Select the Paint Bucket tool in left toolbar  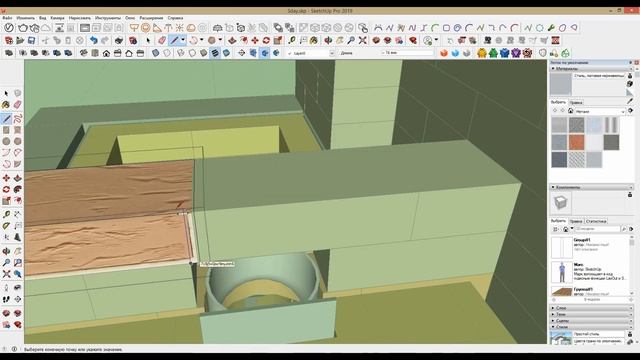6,105
